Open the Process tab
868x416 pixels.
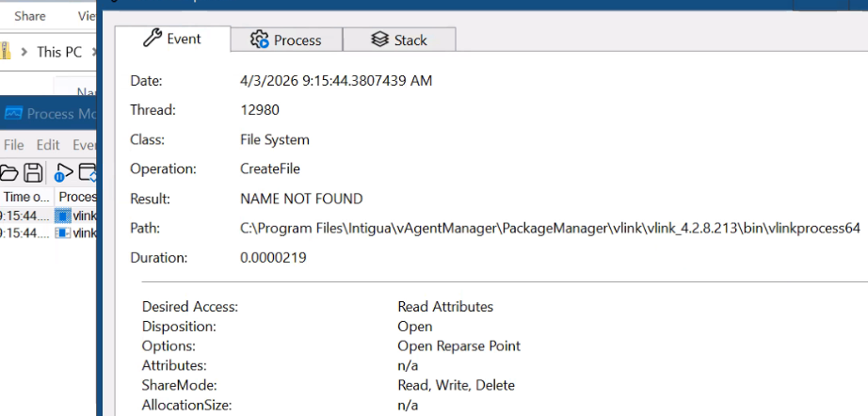pos(285,40)
